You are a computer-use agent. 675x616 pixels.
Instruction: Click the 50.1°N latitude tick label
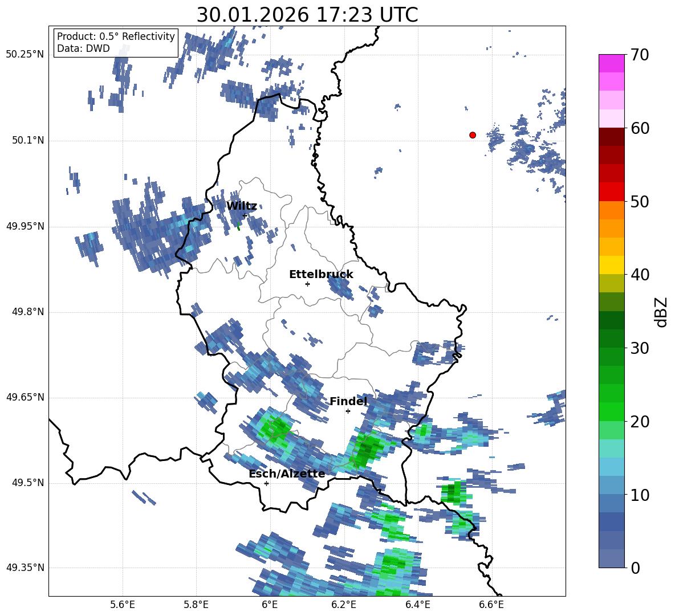(28, 141)
